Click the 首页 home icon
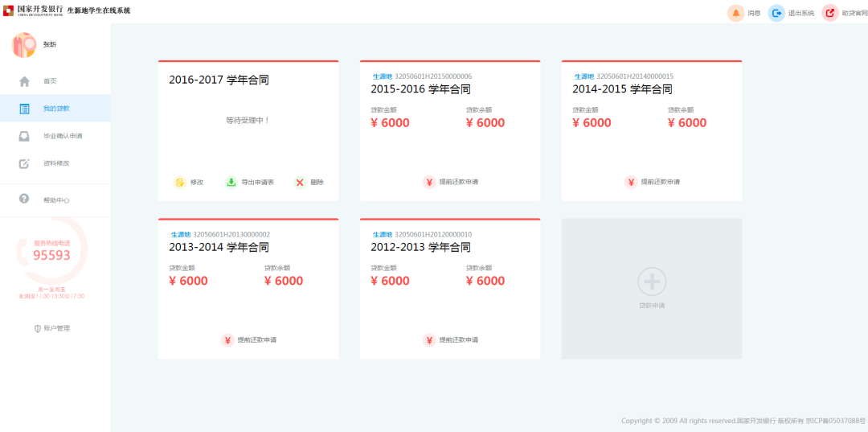Screen dimensions: 868x432 coord(24,81)
